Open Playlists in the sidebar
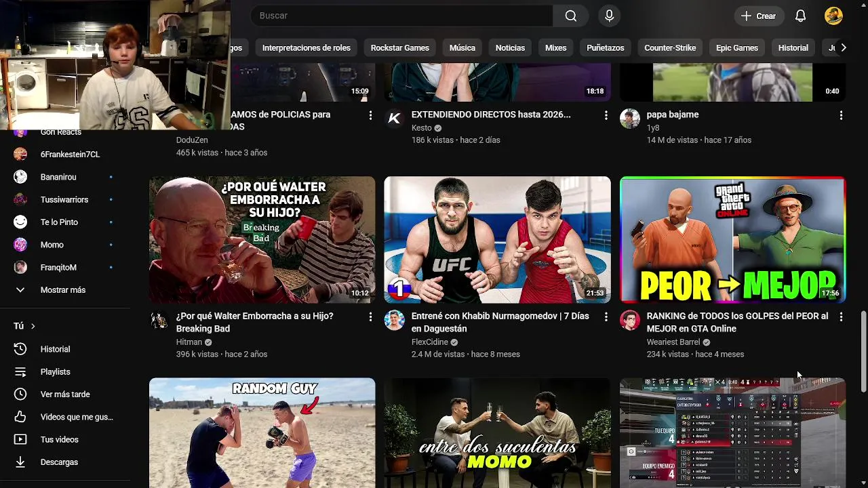Screen dimensions: 868x488 pos(66,371)
